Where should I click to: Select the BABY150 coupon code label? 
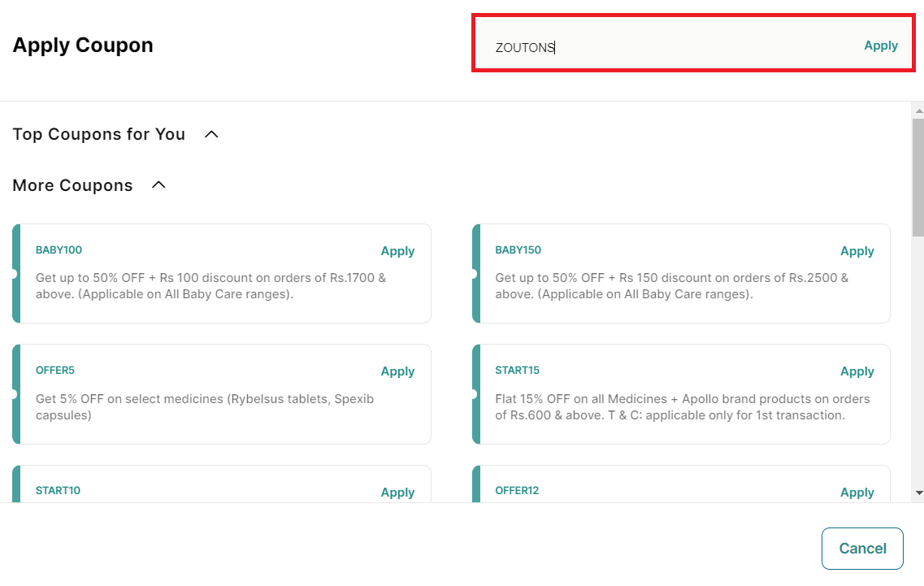point(518,250)
